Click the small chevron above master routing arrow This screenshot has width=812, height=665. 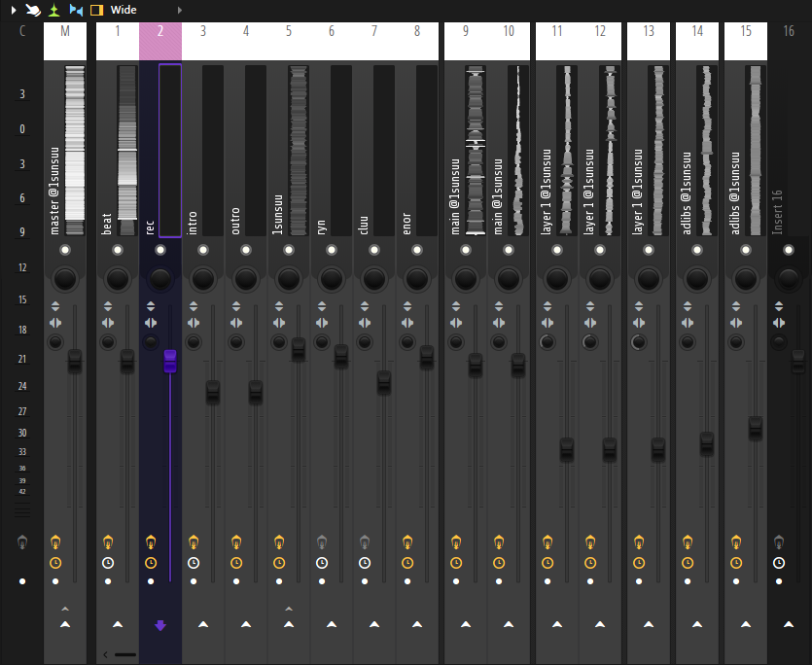pyautogui.click(x=65, y=609)
